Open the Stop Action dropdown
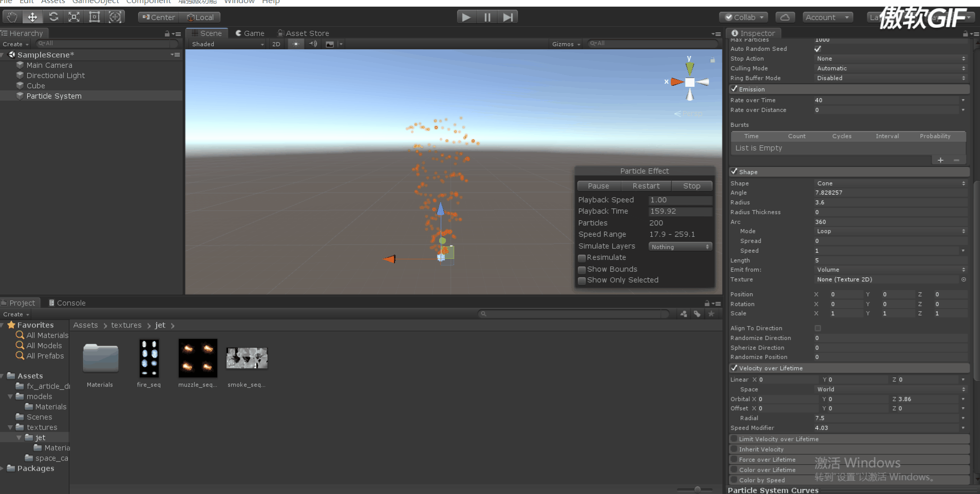The image size is (980, 494). coord(891,59)
